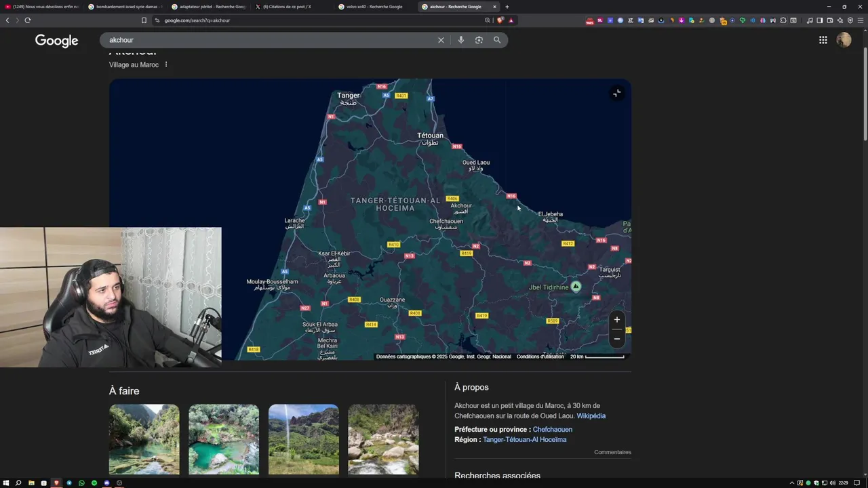Clear the search box with the X icon

[x=441, y=40]
